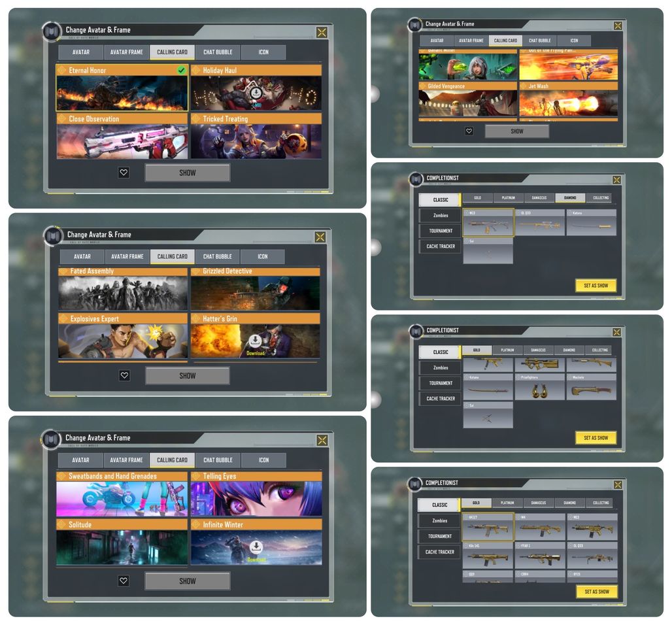Viewport: 672px width, 625px height.
Task: Open Zombies category left of the AK117 card
Action: point(440,520)
